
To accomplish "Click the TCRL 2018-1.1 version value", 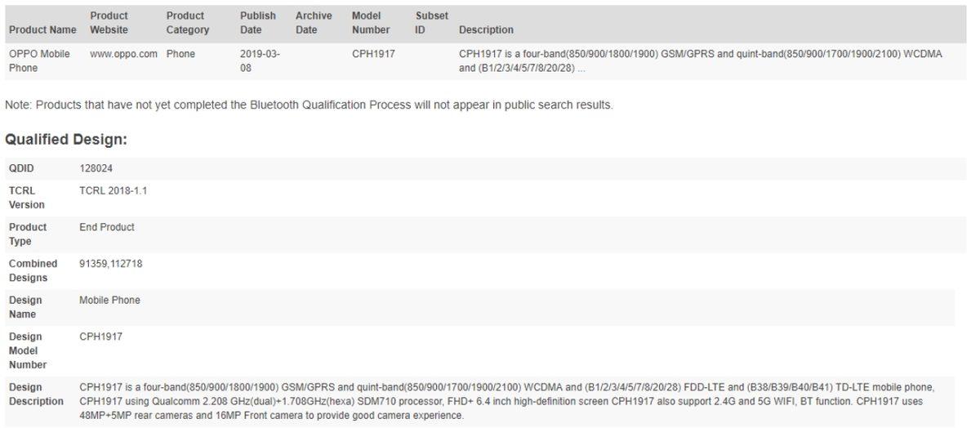I will [x=113, y=190].
